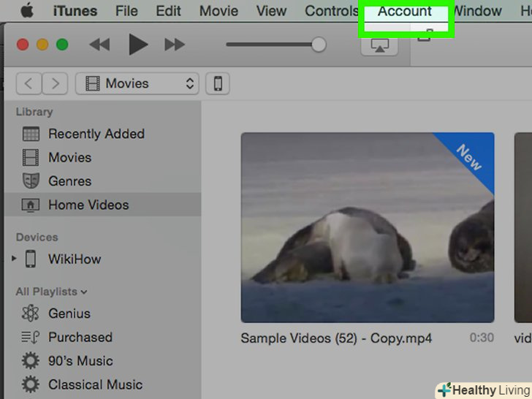Adjust the volume slider knob
The height and width of the screenshot is (399, 532).
tap(319, 45)
